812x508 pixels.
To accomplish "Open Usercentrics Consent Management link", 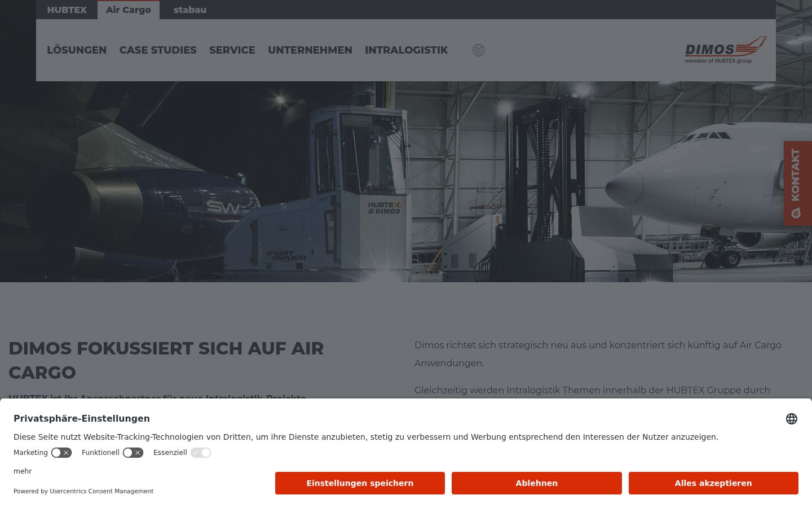I will point(101,491).
